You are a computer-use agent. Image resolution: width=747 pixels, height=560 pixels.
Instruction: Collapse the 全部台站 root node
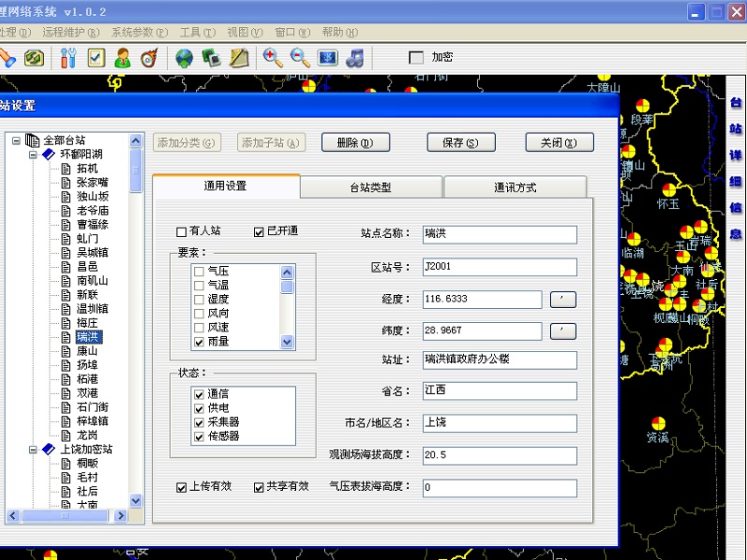coord(17,140)
